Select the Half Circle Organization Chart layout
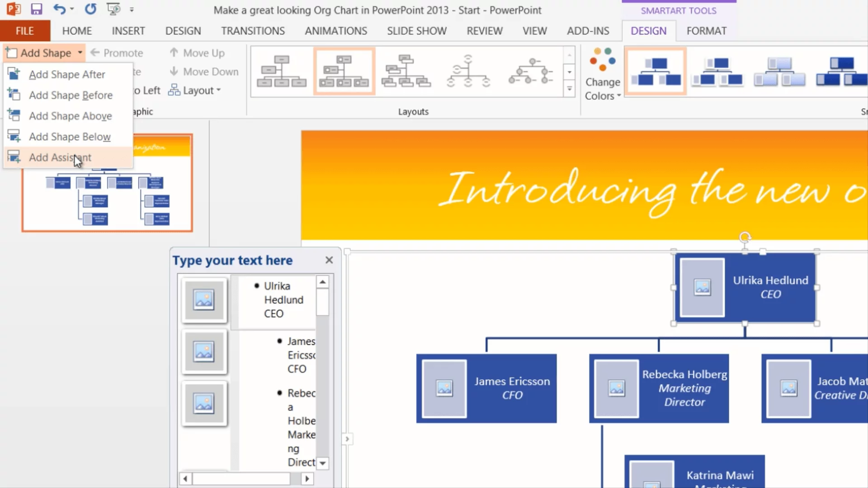Image resolution: width=868 pixels, height=488 pixels. pyautogui.click(x=468, y=71)
